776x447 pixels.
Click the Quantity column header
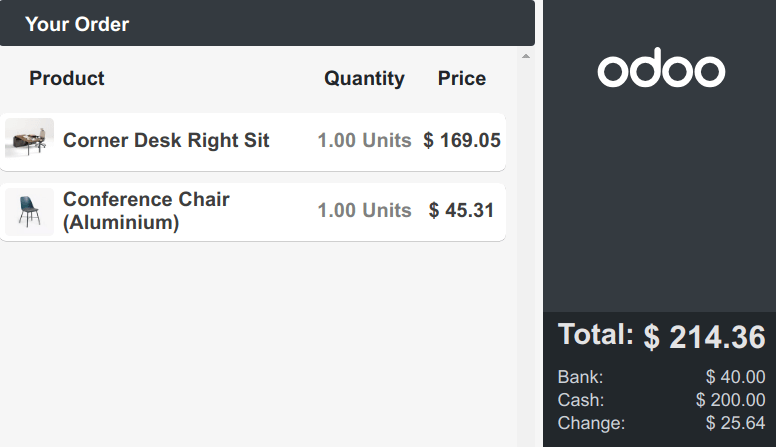tap(364, 78)
